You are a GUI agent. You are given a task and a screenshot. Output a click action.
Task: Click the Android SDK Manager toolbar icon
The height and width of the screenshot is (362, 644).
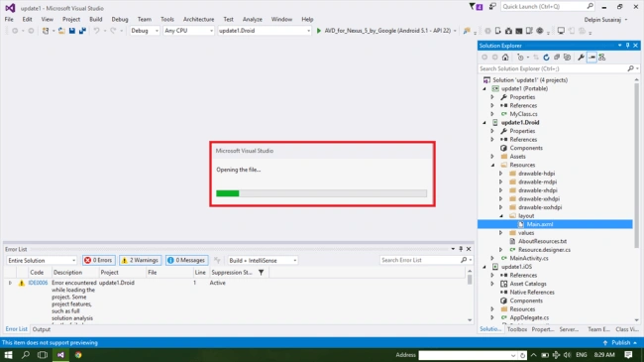tap(508, 31)
